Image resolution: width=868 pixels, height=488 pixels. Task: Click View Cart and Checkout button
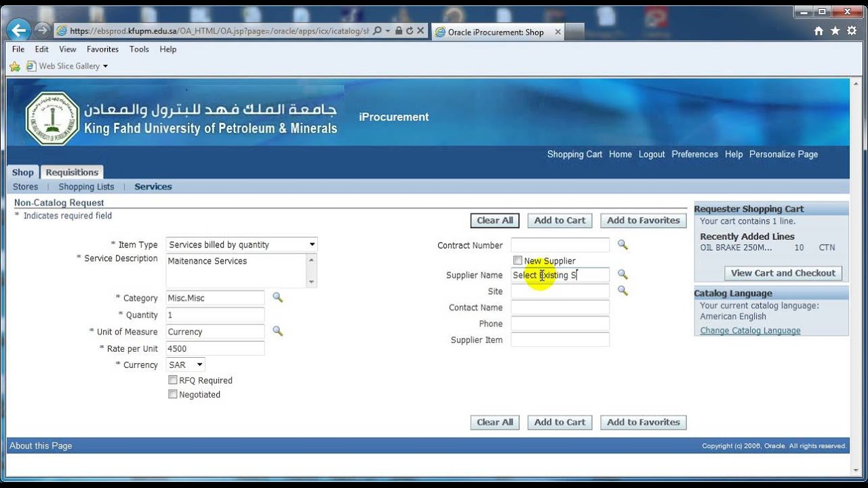[x=783, y=273]
